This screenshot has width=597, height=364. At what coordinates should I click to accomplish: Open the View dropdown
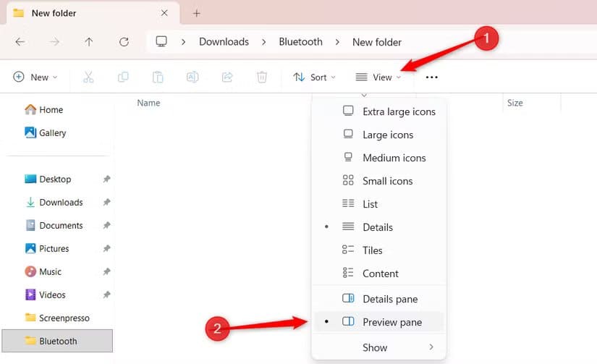(378, 77)
